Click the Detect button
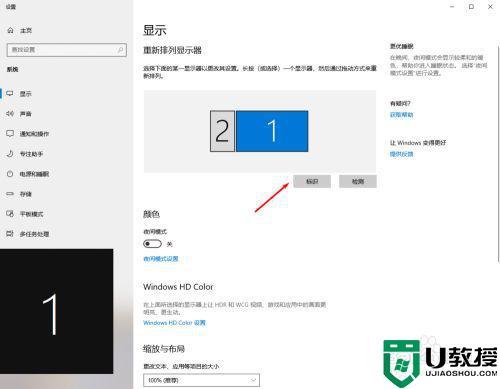Viewport: 500px width, 389px height. pyautogui.click(x=358, y=181)
